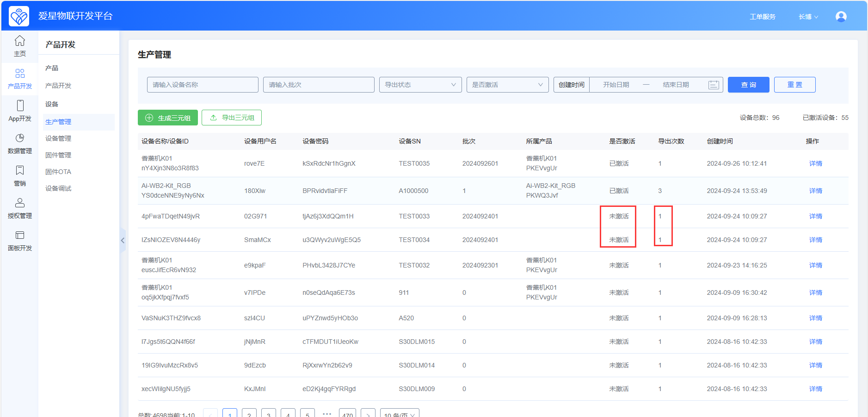Open 详情 for device S30DLM009
The height and width of the screenshot is (417, 868).
pos(816,389)
